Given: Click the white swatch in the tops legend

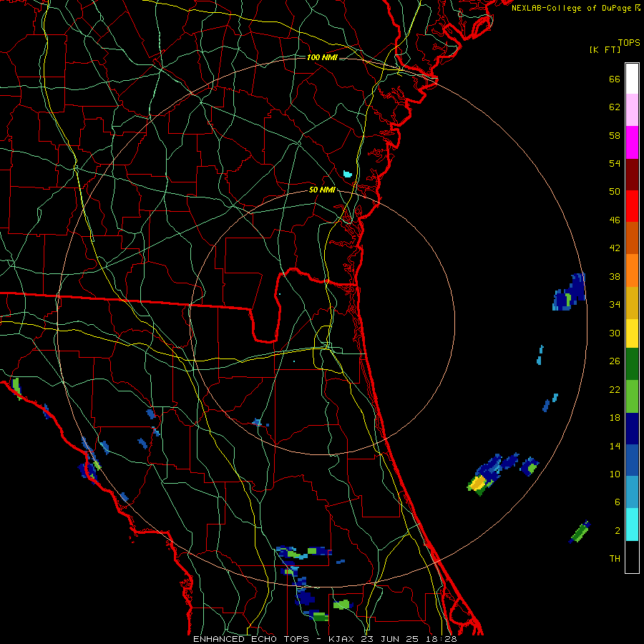Looking at the screenshot, I should click(632, 79).
